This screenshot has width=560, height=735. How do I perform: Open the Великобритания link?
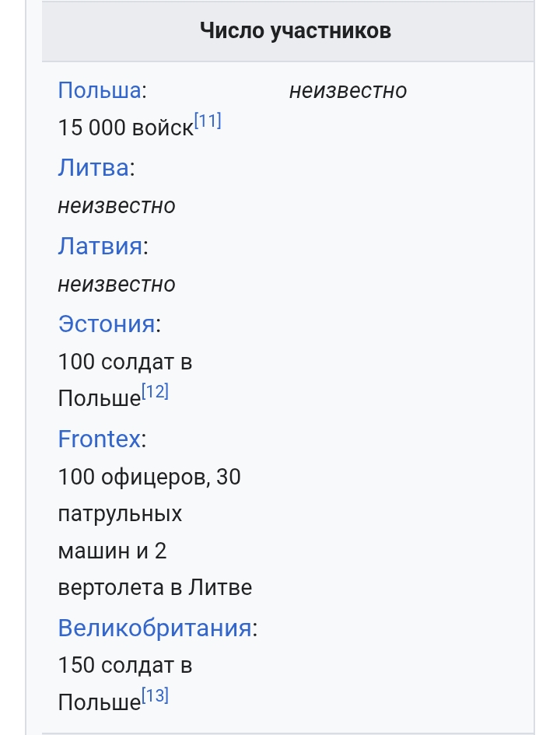[x=155, y=628]
